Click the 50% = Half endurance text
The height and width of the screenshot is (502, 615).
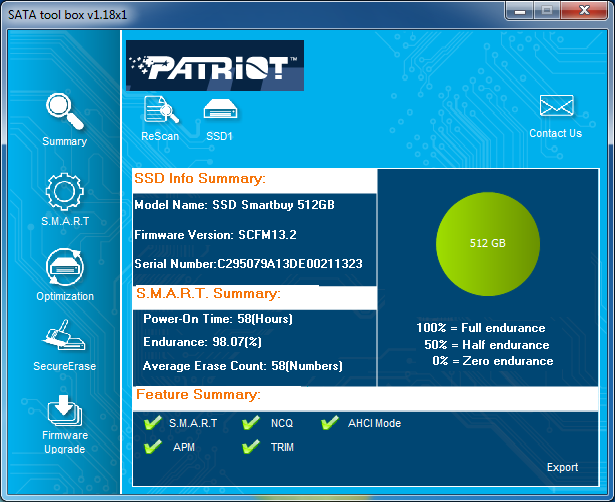click(x=487, y=345)
